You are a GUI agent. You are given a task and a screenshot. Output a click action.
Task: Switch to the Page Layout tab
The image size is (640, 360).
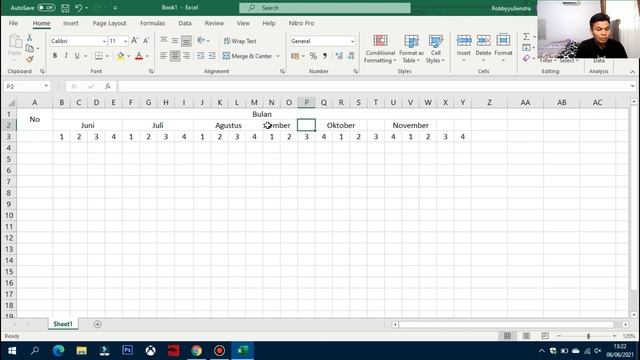click(x=109, y=23)
